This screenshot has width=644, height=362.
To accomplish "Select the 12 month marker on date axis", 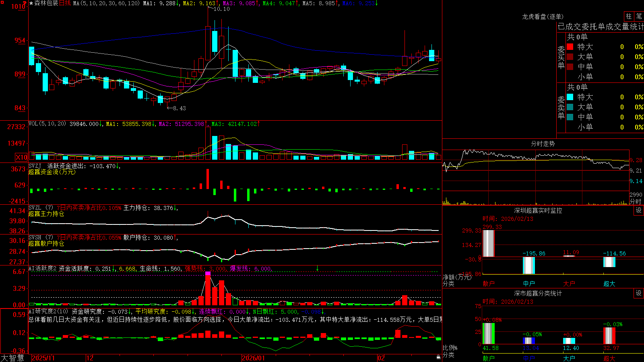I will [x=90, y=358].
